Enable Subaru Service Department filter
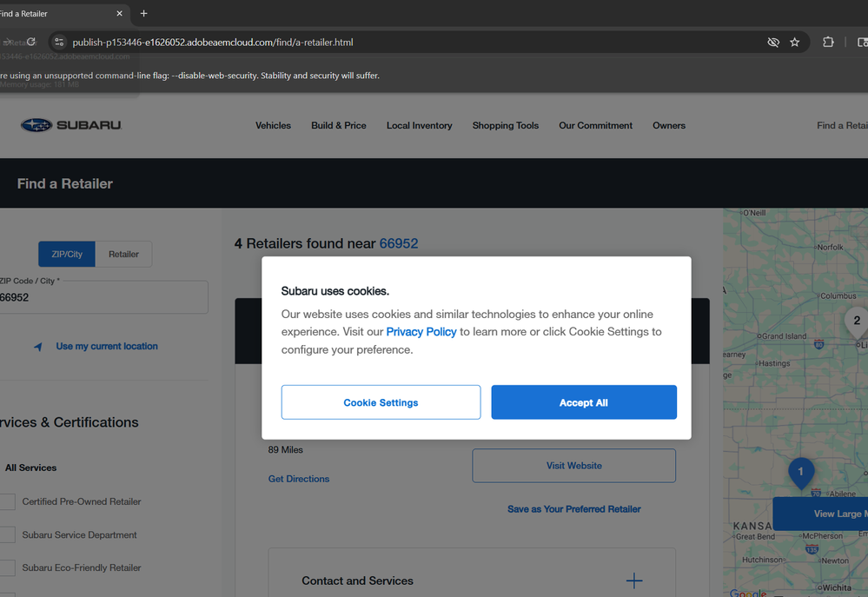This screenshot has width=868, height=597. (x=8, y=534)
